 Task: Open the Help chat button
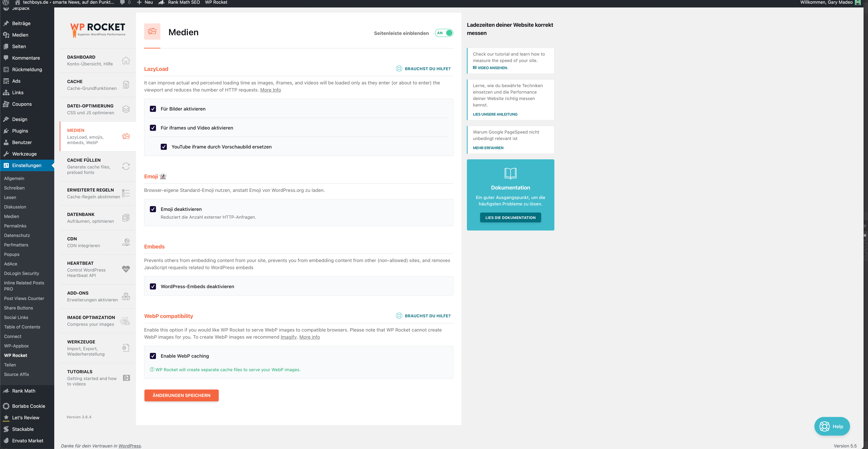pyautogui.click(x=832, y=426)
